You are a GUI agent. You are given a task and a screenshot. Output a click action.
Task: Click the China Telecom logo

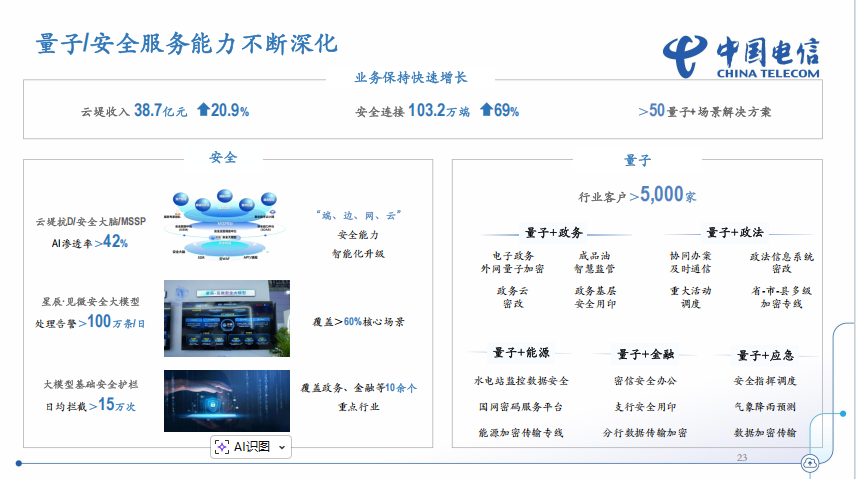(741, 55)
